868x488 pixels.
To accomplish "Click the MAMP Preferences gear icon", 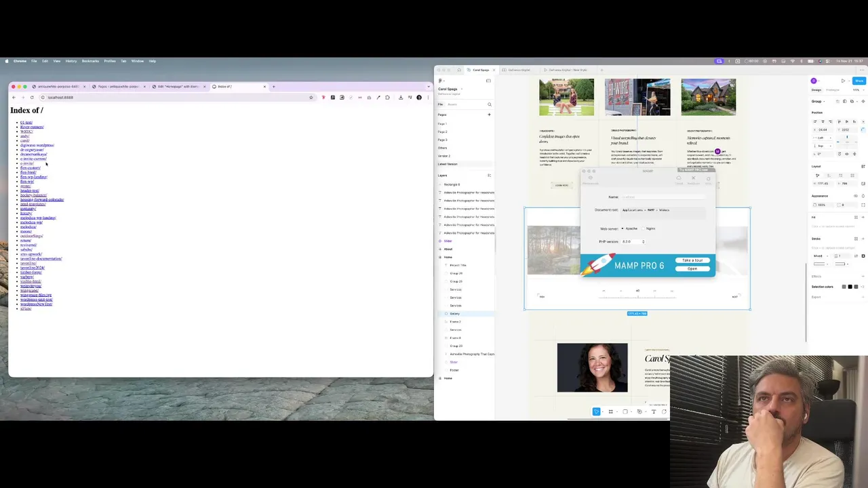I will (x=591, y=179).
